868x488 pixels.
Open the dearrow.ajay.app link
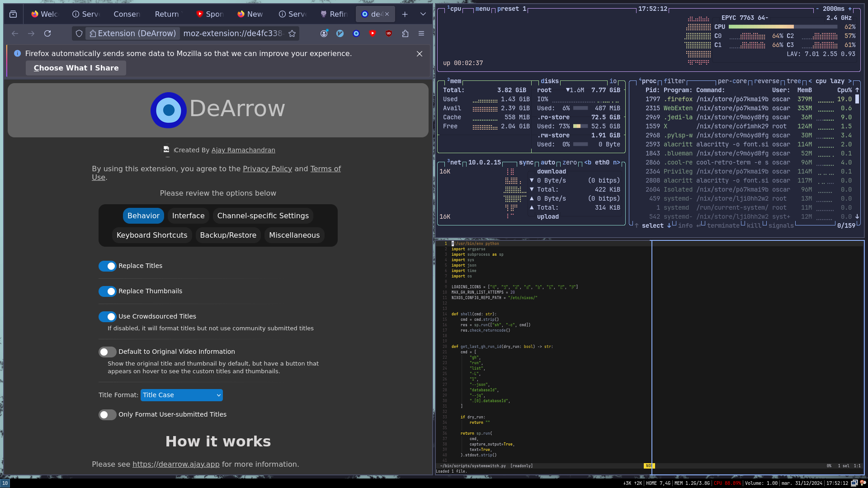(x=176, y=465)
